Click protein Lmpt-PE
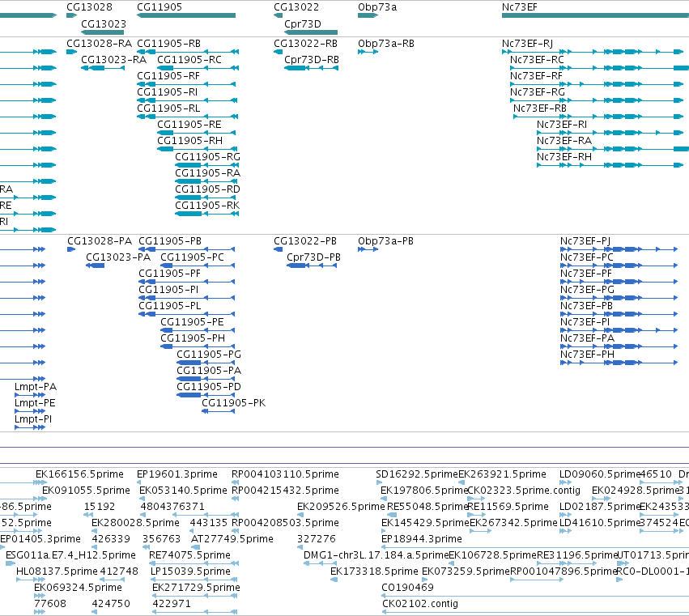This screenshot has height=616, width=689. click(35, 403)
